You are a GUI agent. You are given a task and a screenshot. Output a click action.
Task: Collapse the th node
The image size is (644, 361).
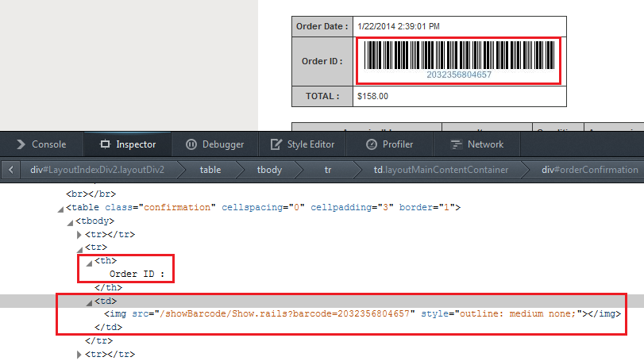tap(89, 263)
